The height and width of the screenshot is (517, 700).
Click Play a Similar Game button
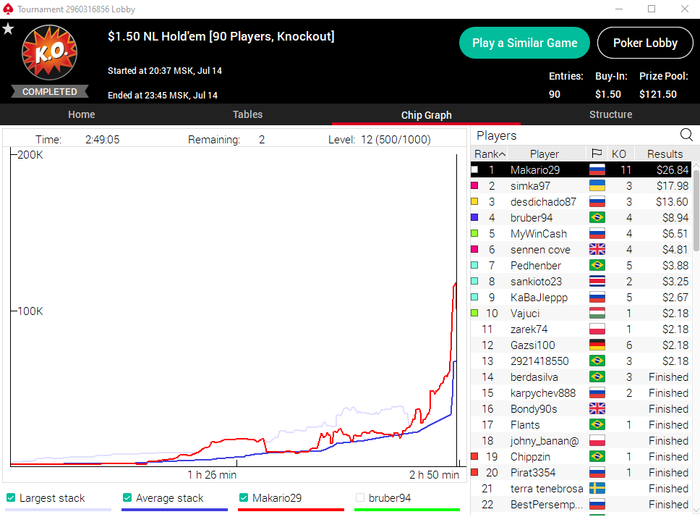pos(525,43)
